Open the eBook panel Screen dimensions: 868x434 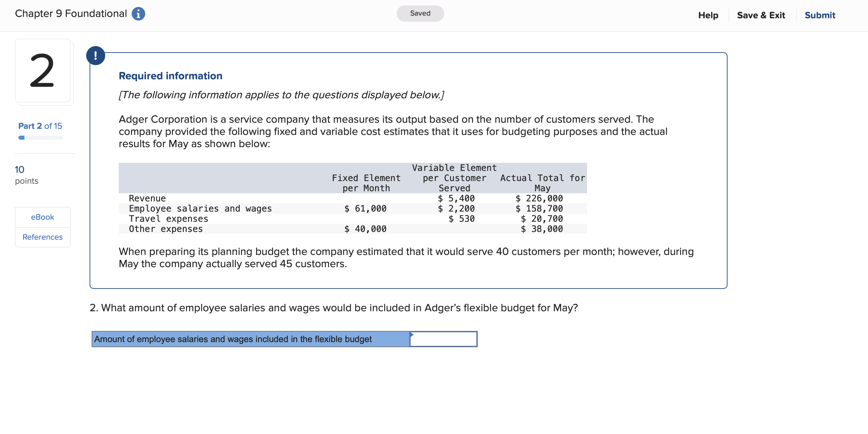42,217
